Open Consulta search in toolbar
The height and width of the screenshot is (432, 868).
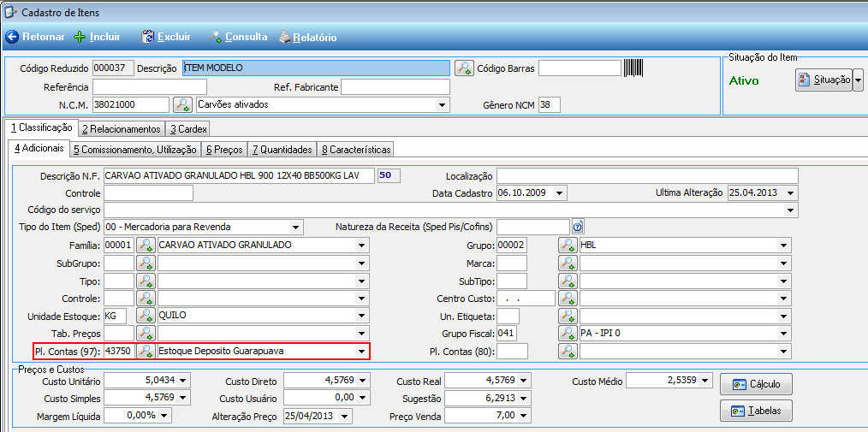(x=238, y=37)
